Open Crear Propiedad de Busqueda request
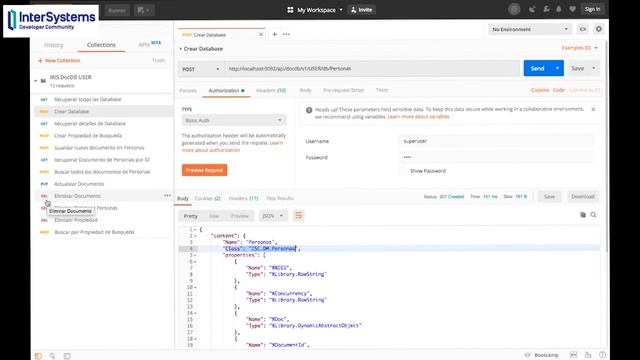 pos(103,136)
